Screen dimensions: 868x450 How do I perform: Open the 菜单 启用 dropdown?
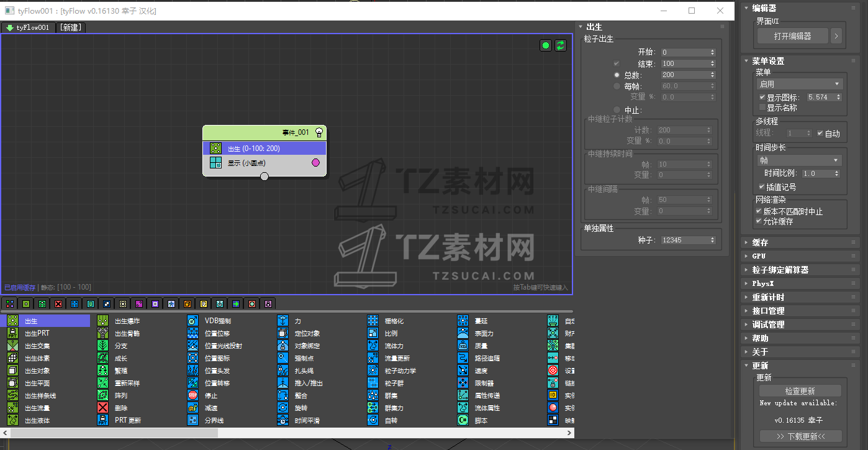point(800,84)
